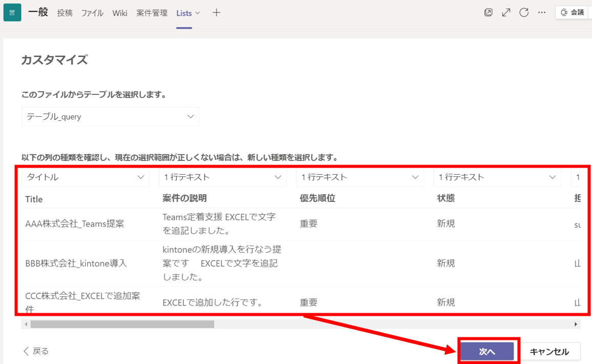Viewport: 592px width, 364px height.
Task: Open the Lists tab chevron menu
Action: click(198, 13)
